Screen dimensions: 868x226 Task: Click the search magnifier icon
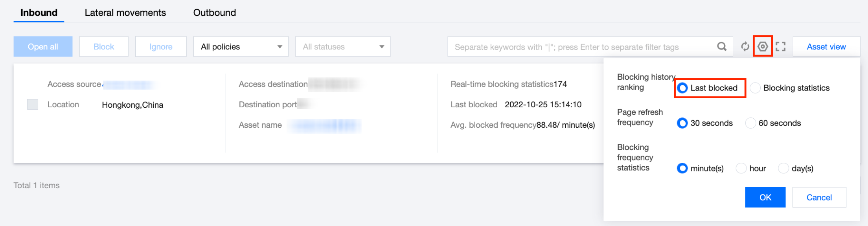722,47
